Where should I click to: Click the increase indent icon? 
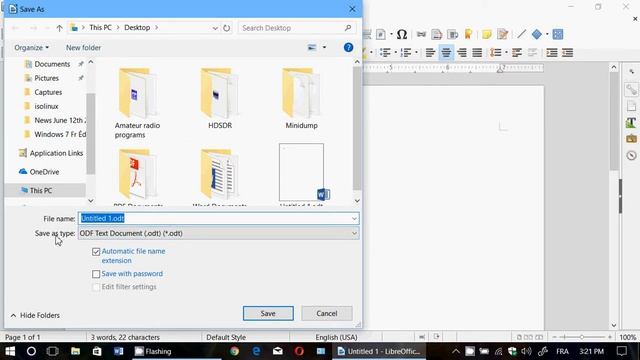(x=552, y=52)
